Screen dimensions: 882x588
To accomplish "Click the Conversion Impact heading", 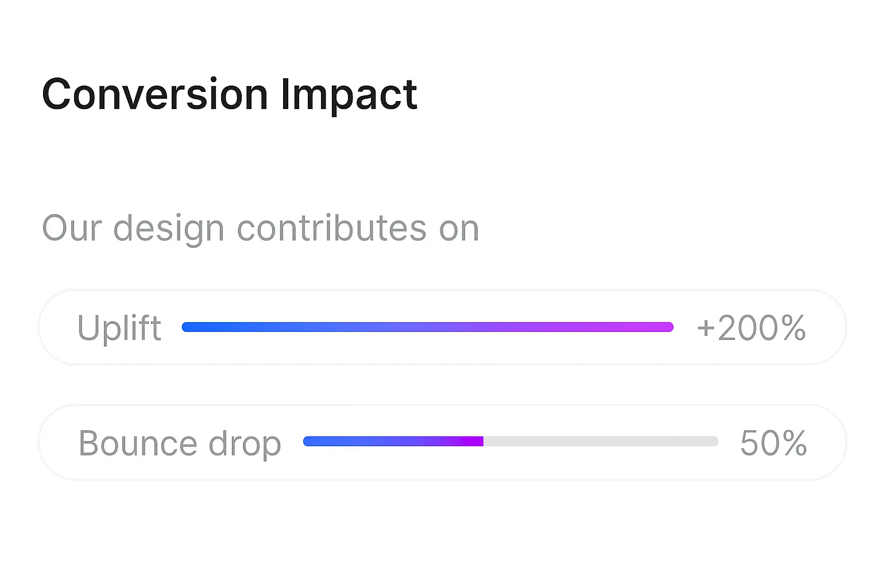I will pyautogui.click(x=230, y=95).
